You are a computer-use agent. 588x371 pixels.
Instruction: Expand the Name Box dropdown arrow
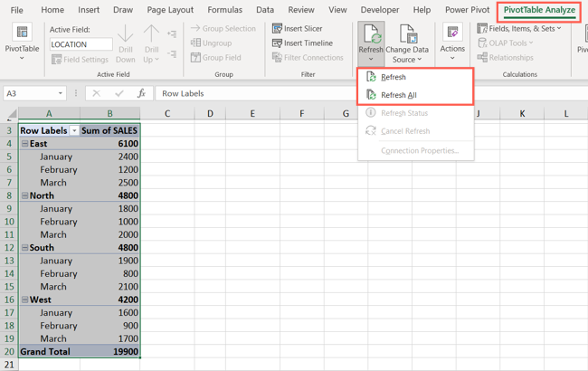pos(61,93)
